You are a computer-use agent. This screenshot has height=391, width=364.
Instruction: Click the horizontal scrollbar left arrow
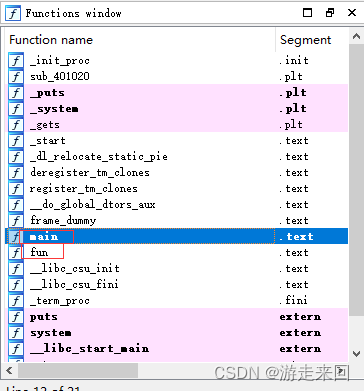click(10, 370)
